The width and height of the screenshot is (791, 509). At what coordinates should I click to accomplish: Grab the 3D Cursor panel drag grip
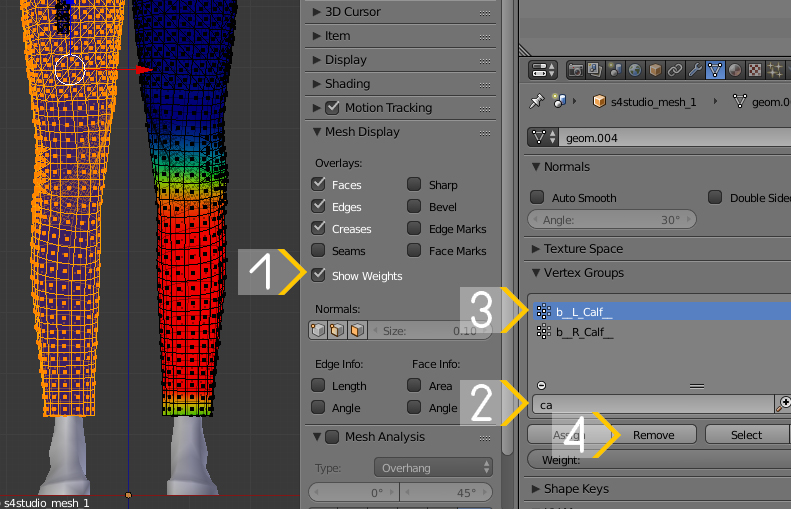pyautogui.click(x=485, y=13)
